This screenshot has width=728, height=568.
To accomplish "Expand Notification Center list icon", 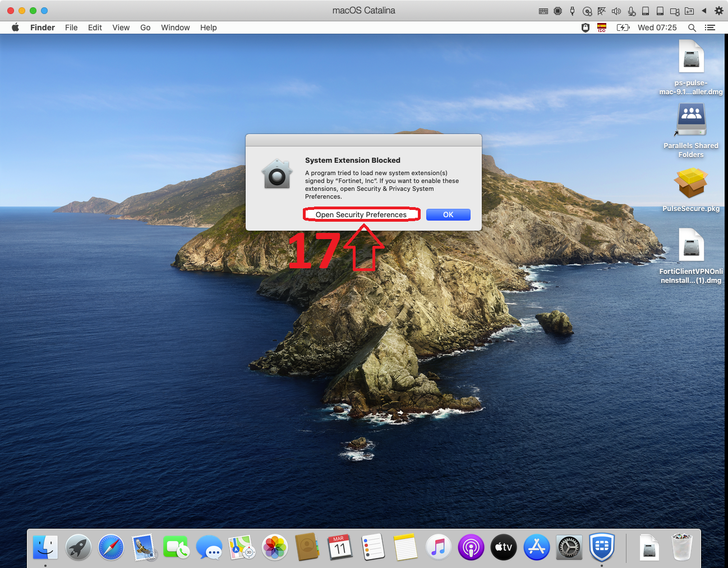I will (710, 28).
